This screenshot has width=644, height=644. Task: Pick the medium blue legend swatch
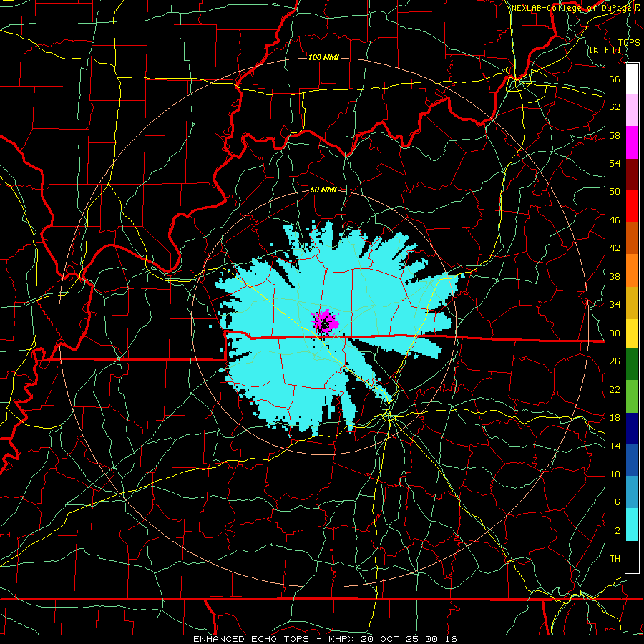click(x=632, y=460)
